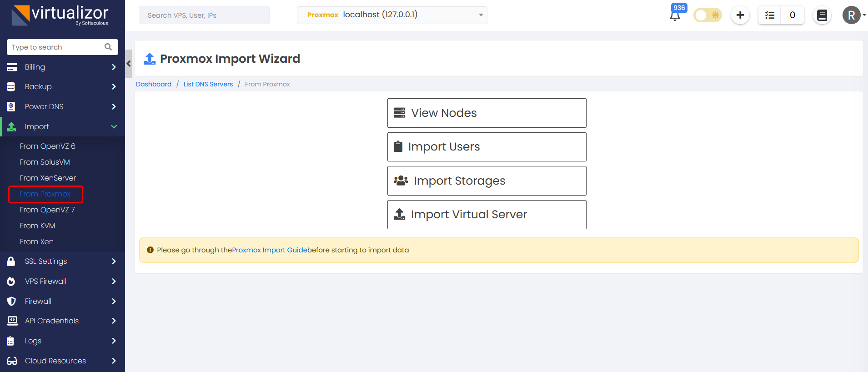Image resolution: width=868 pixels, height=372 pixels.
Task: Select From Proxmox menu item
Action: pos(45,194)
